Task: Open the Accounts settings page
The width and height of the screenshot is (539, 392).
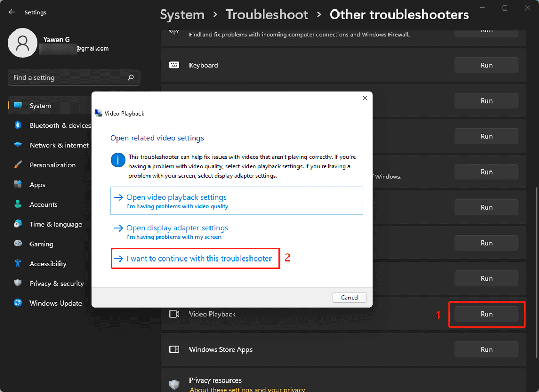Action: click(x=43, y=205)
